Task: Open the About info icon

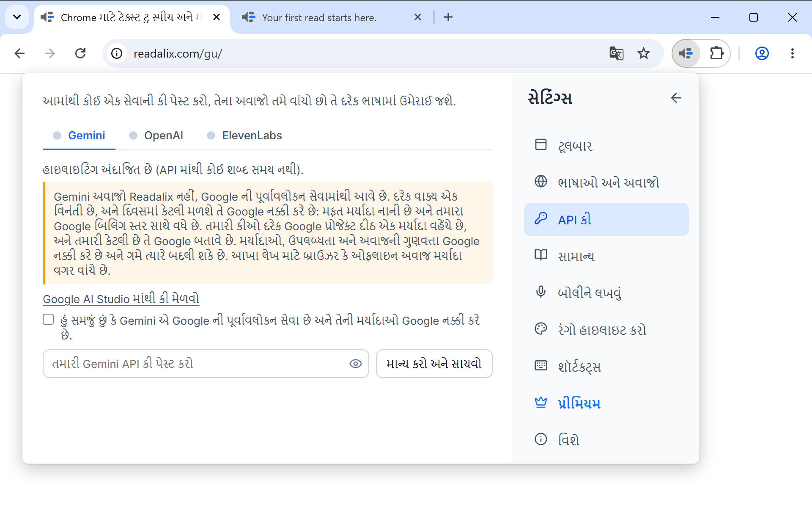Action: click(540, 439)
